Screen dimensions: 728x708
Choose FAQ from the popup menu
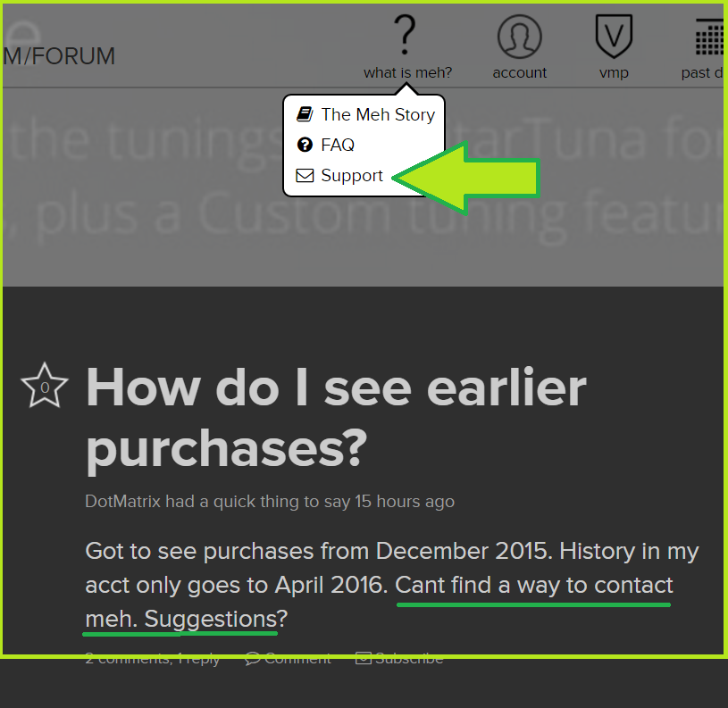[338, 145]
